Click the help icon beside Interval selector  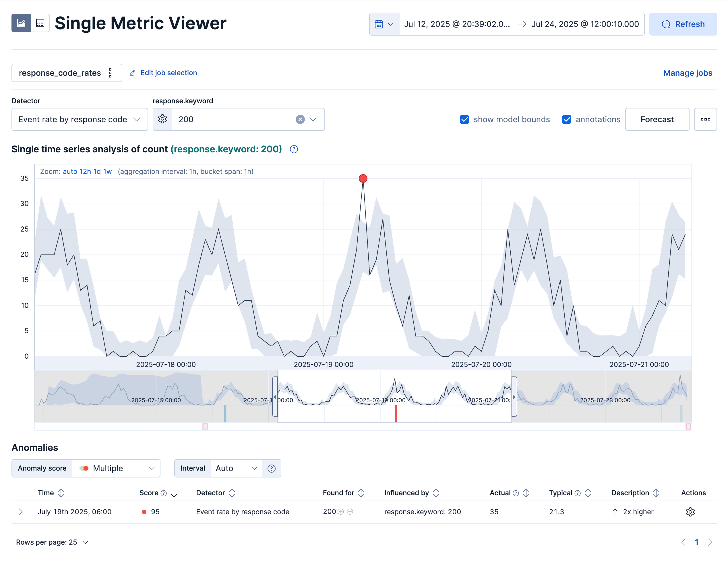pos(272,468)
